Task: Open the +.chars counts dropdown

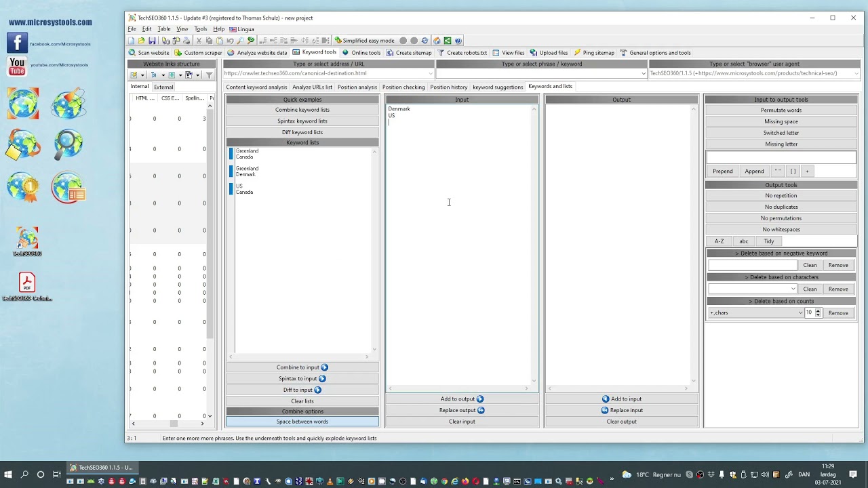Action: point(800,312)
